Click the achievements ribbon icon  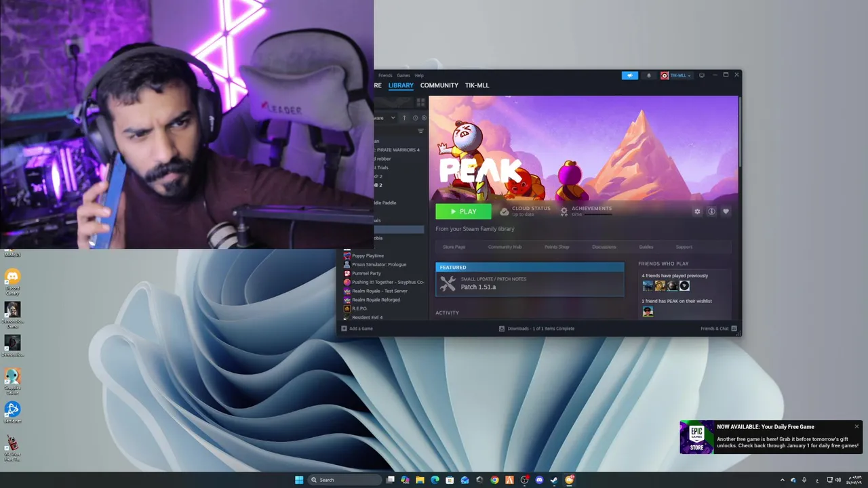tap(564, 211)
